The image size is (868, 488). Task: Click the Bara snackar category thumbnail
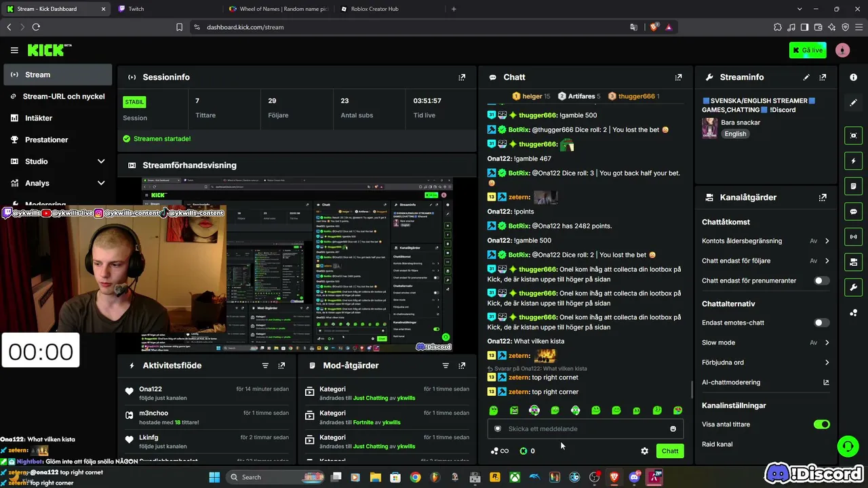pyautogui.click(x=709, y=128)
